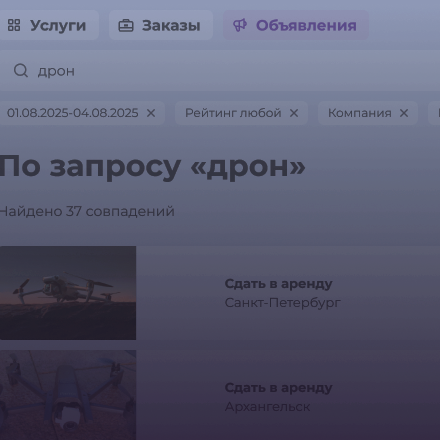The height and width of the screenshot is (440, 440).
Task: Click the grid icon next to Услуги
Action: (x=14, y=25)
